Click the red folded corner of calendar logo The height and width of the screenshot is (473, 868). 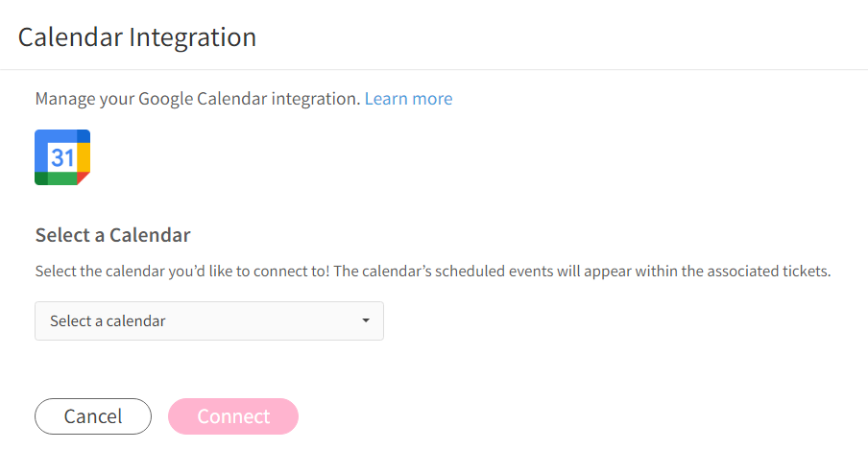(83, 178)
